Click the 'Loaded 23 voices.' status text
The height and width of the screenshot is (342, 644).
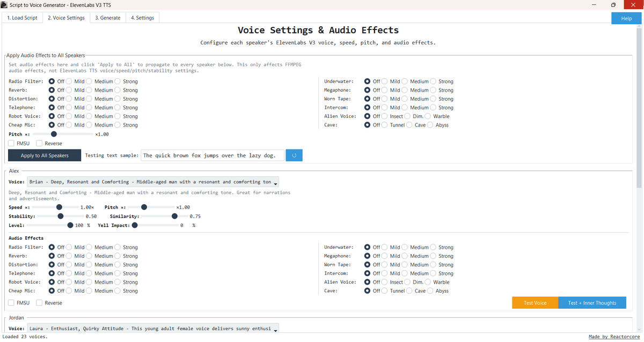click(x=25, y=337)
